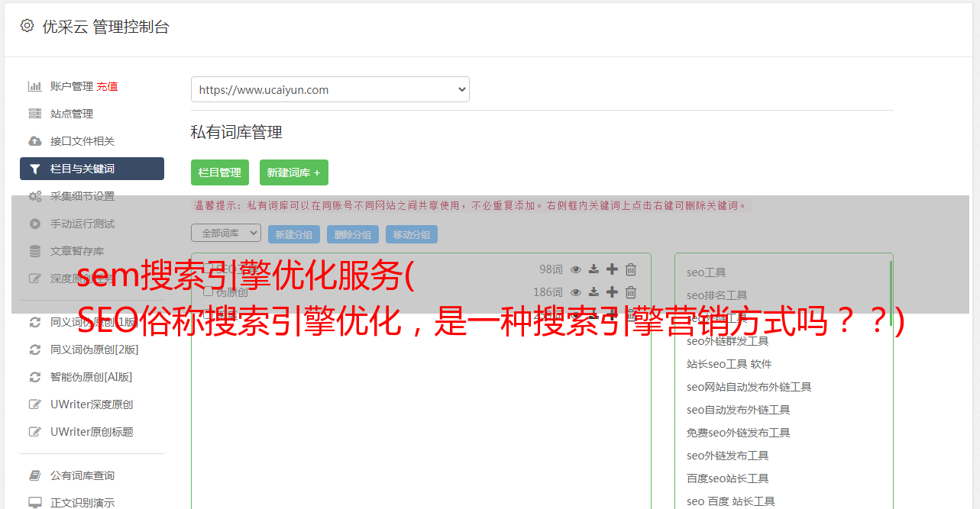Click the red 充值 link
Viewport: 980px width, 509px height.
pyautogui.click(x=107, y=86)
